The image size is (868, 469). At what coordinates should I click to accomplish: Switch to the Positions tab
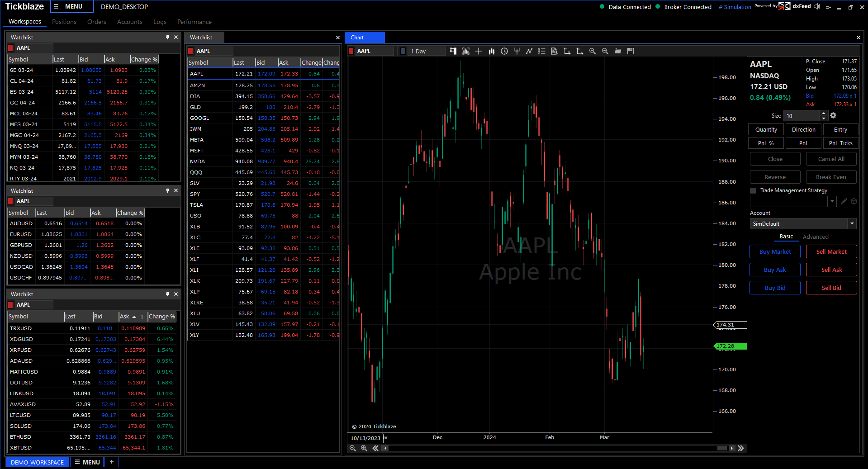point(64,22)
